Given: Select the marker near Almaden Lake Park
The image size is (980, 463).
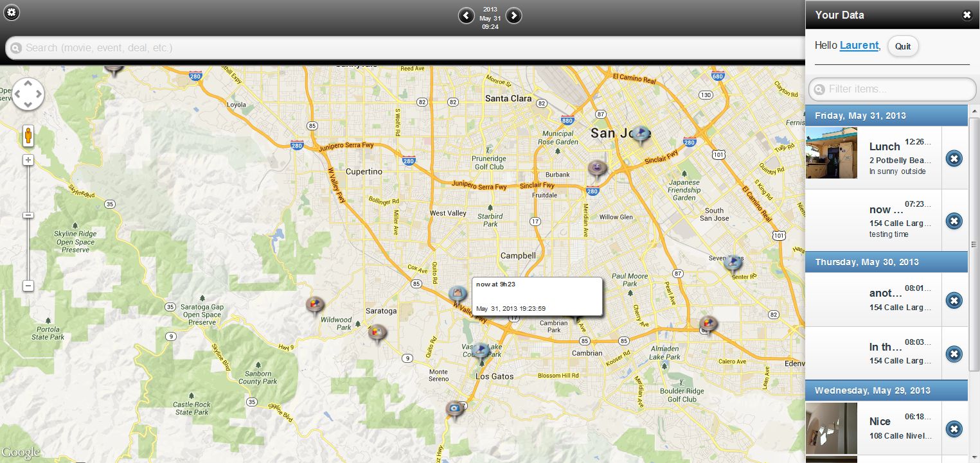Looking at the screenshot, I should click(x=709, y=325).
